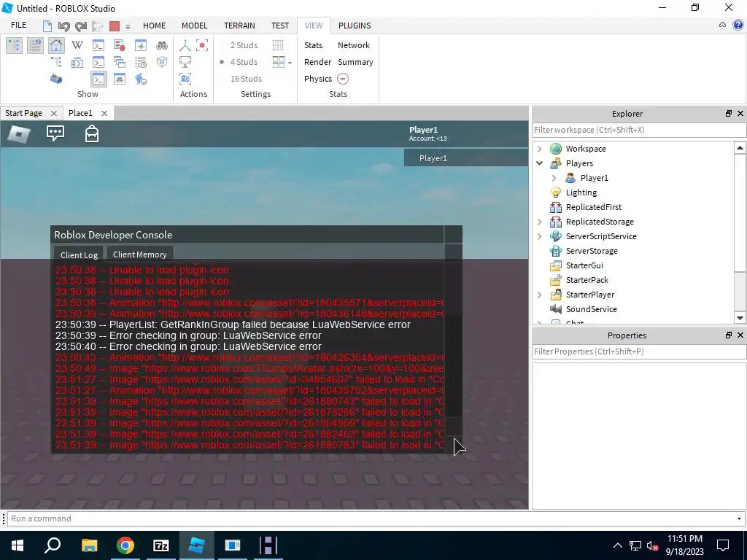The width and height of the screenshot is (747, 560).
Task: Open Context Help W icon
Action: tap(77, 45)
